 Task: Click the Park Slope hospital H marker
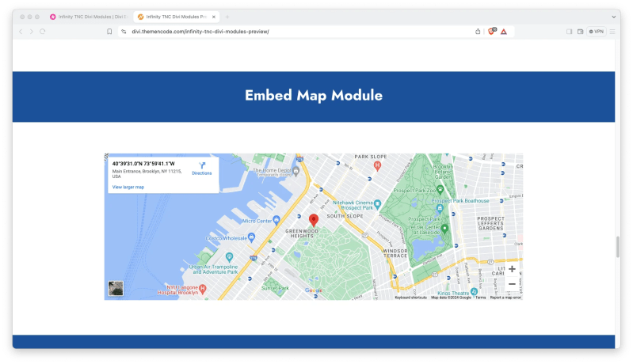[x=377, y=165]
